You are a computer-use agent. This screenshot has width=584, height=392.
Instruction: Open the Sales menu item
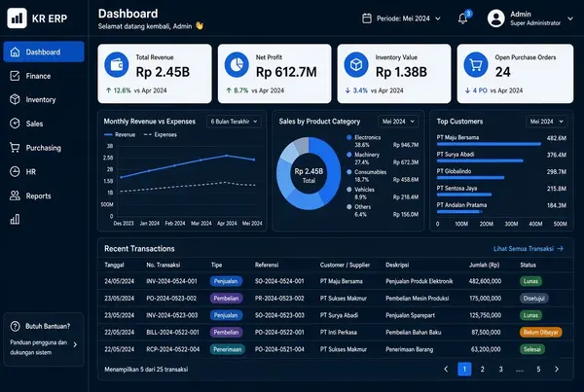coord(44,124)
